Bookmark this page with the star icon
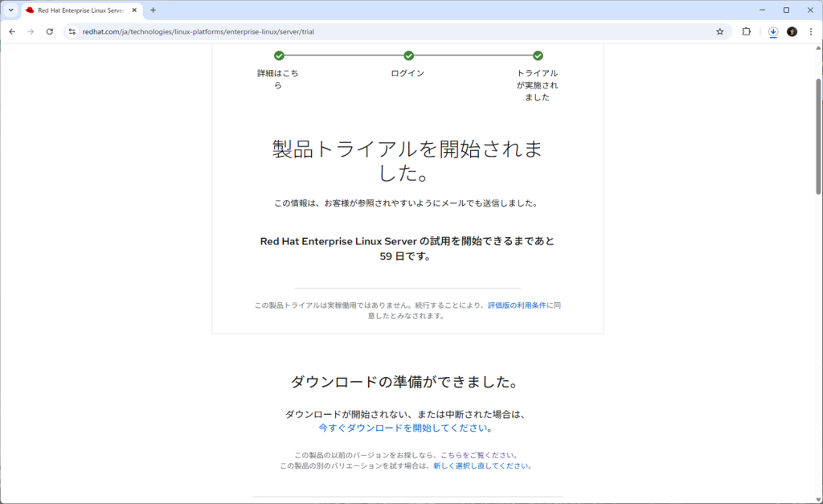 click(719, 31)
